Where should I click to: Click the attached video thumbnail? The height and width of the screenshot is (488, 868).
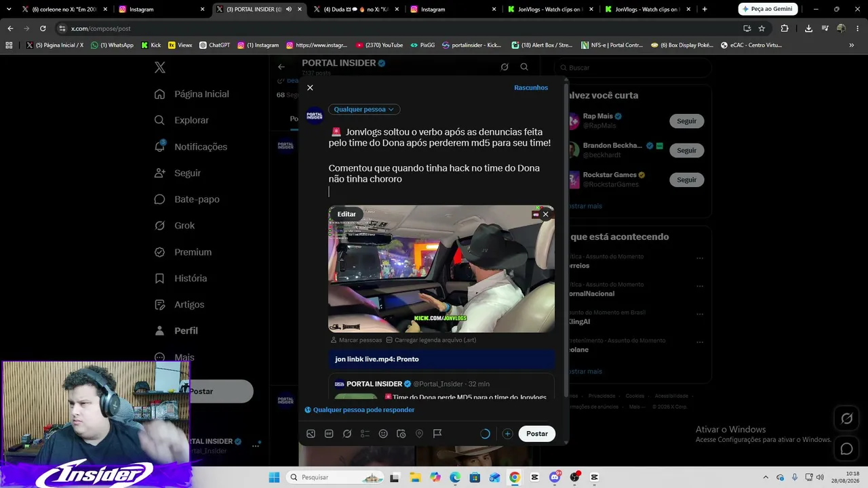(441, 269)
